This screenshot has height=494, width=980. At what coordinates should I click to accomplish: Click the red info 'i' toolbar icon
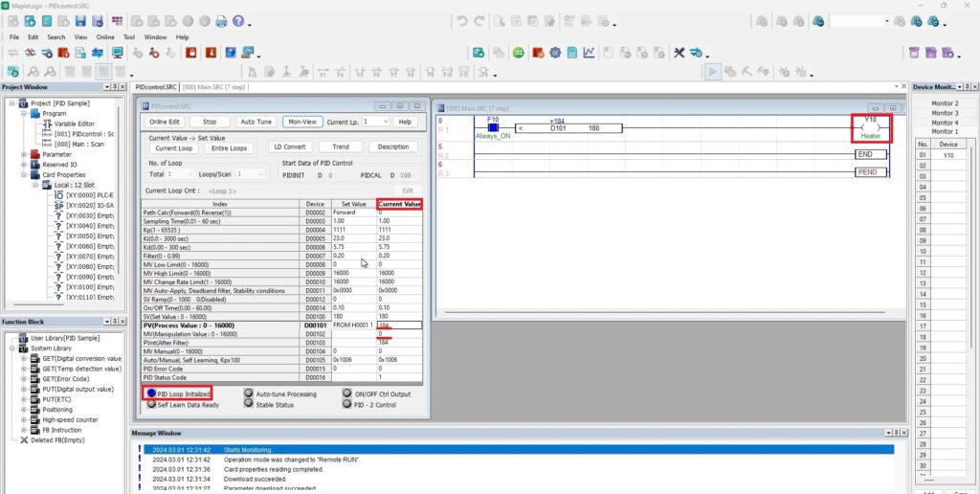[x=211, y=53]
